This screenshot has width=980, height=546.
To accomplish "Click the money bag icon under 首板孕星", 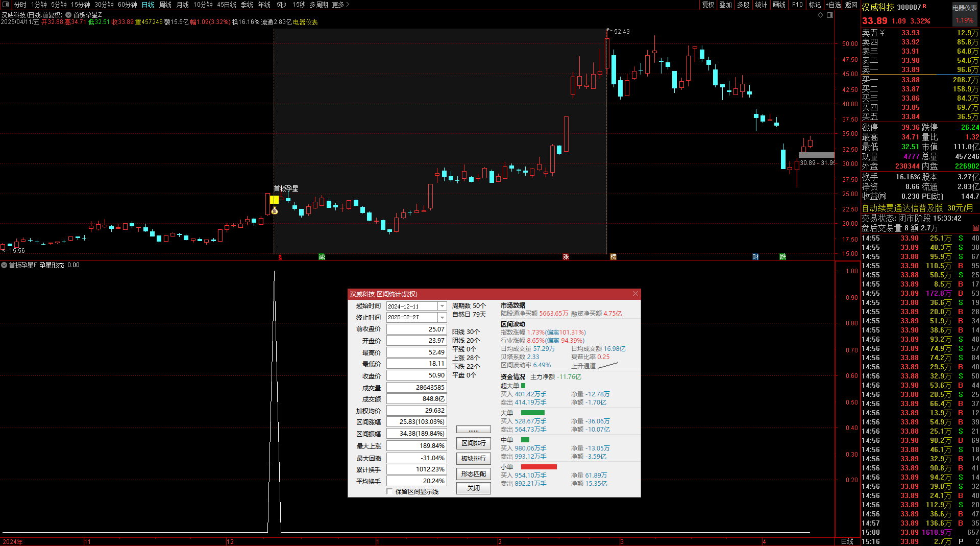I will 275,210.
